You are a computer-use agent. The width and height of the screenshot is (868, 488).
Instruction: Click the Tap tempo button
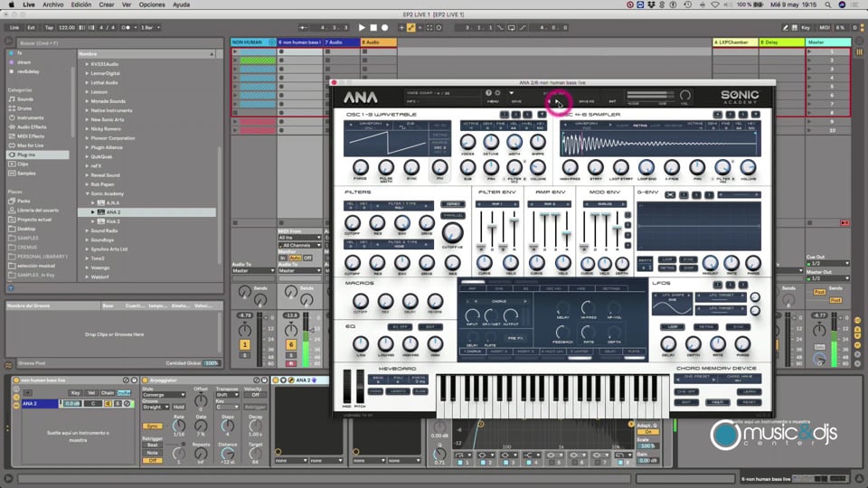click(49, 27)
